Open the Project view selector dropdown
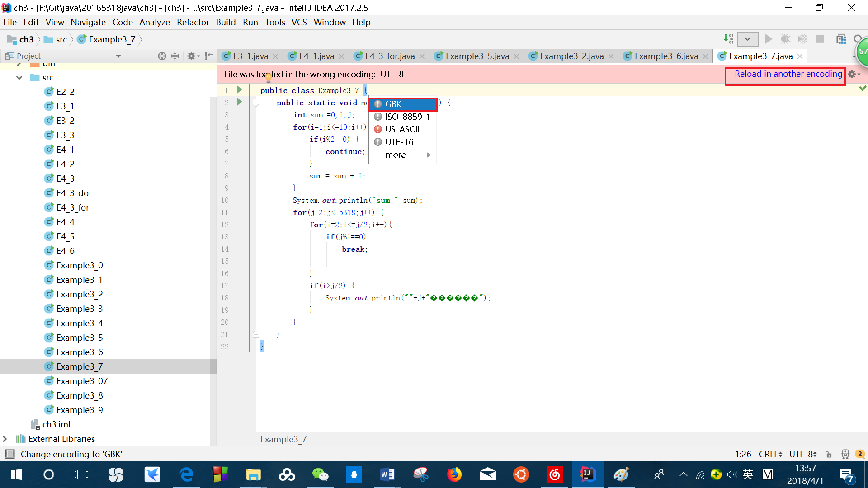This screenshot has height=488, width=868. point(118,56)
